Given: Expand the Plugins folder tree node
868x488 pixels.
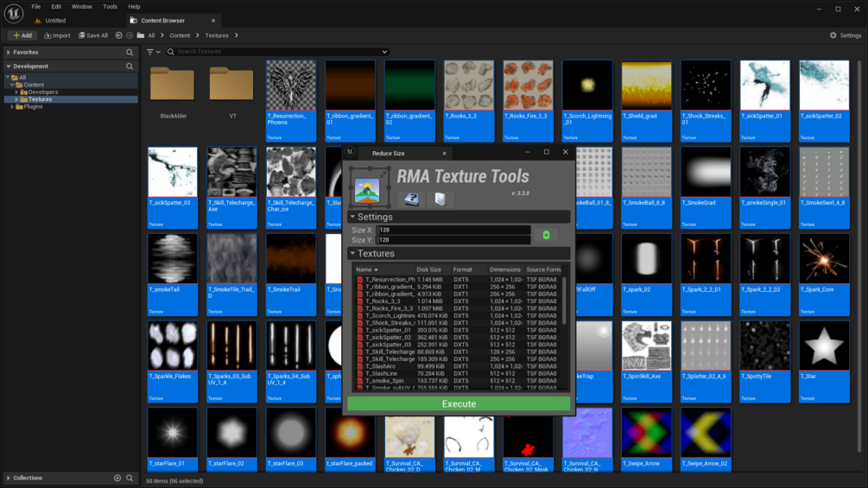Looking at the screenshot, I should coord(12,107).
